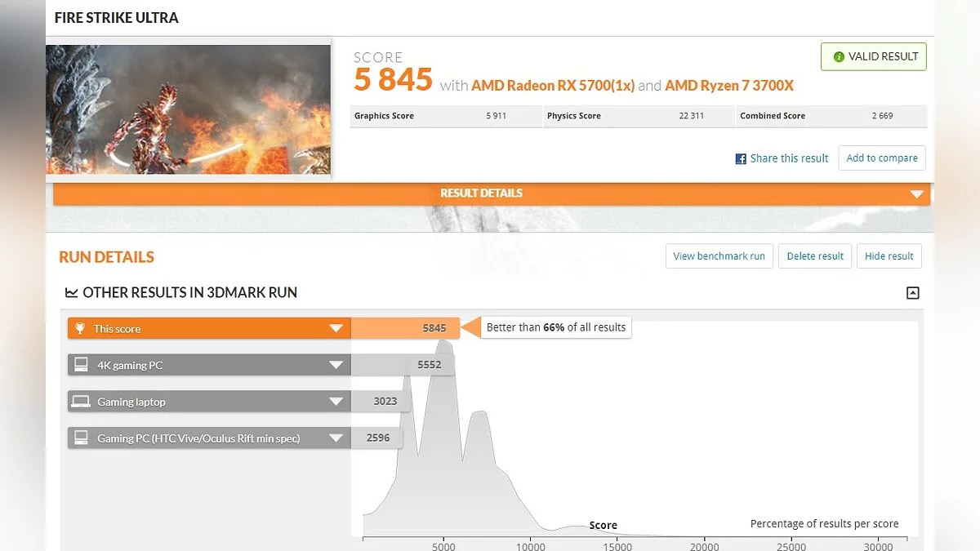Collapse the Other Results in 3DMark Run section
Viewport: 980px width, 551px height.
click(913, 293)
